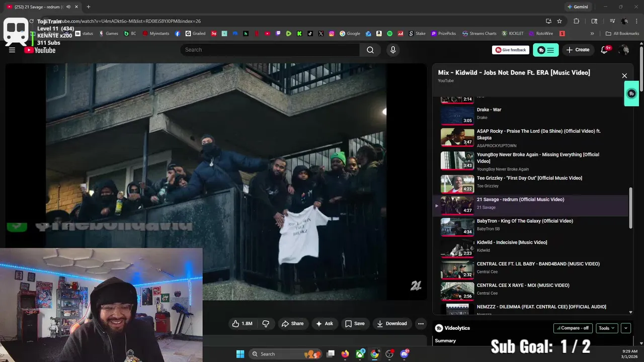
Task: Play Kidwild - Indecisive from playlist
Action: point(532,248)
